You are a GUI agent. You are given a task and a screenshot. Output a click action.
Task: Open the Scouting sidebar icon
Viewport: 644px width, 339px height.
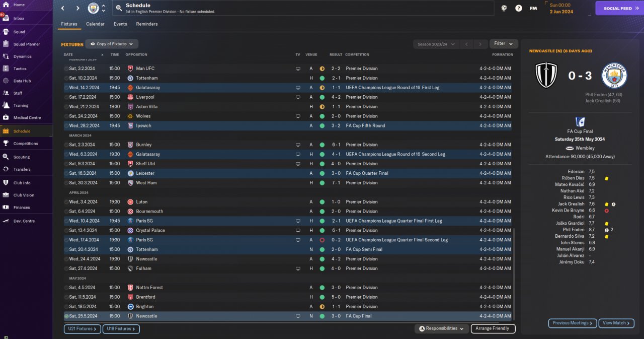point(6,157)
